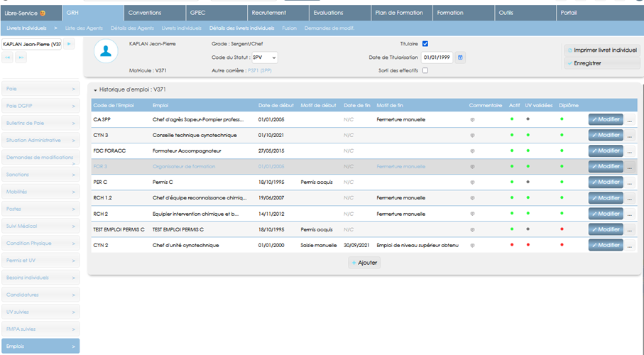The width and height of the screenshot is (644, 355).
Task: Click the agent avatar profile icon
Action: tap(106, 51)
